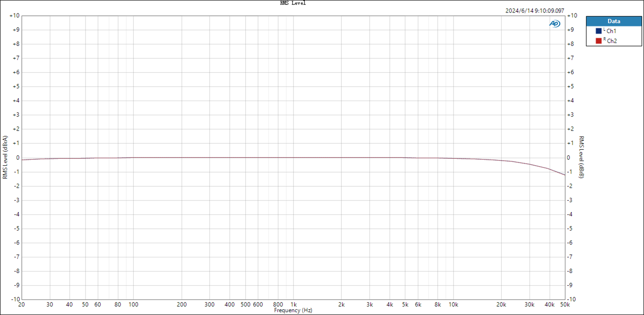Click the left RMS Level (dBrA) axis label
Screen dimensions: 644x315
pyautogui.click(x=5, y=157)
